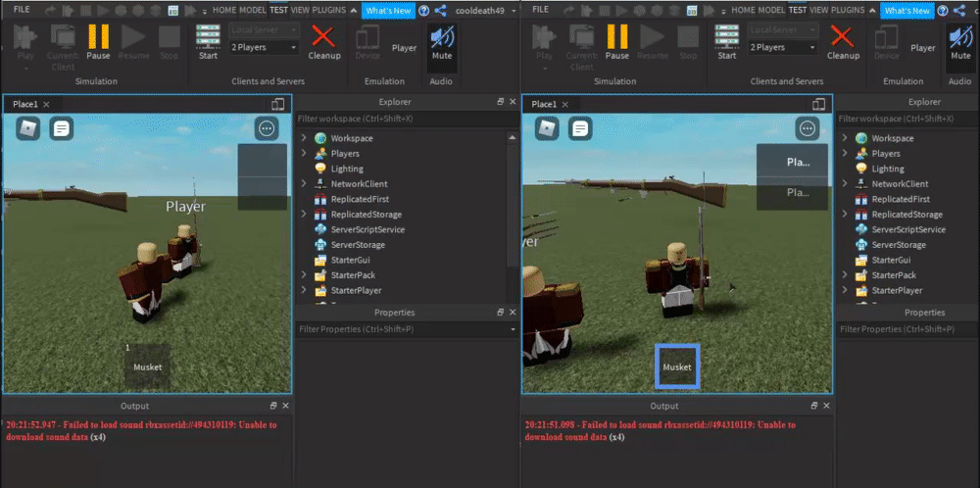Switch to the PLUGINS tab in the left window
The image size is (980, 488).
328,10
